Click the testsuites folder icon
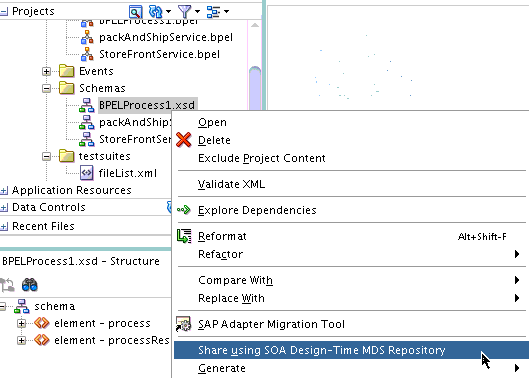Viewport: 529px width, 378px height. pos(66,156)
